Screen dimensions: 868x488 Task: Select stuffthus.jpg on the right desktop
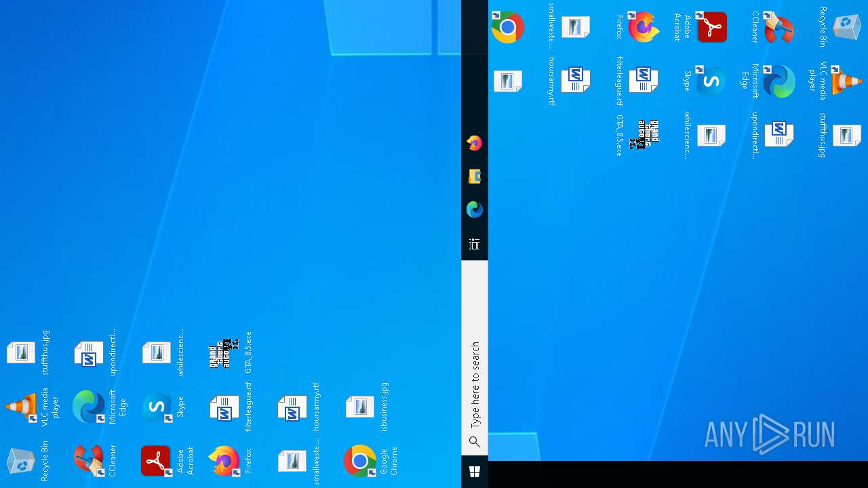click(841, 136)
